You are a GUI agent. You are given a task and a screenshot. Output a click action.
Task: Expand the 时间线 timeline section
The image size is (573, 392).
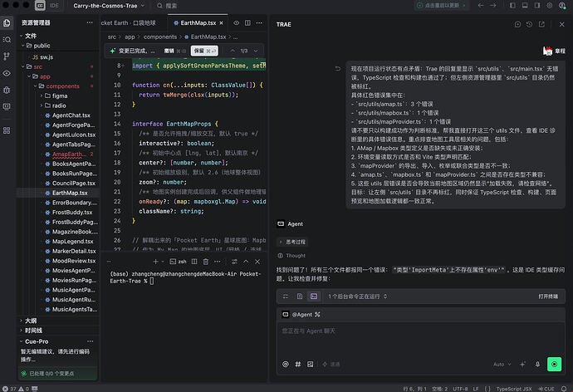point(33,331)
